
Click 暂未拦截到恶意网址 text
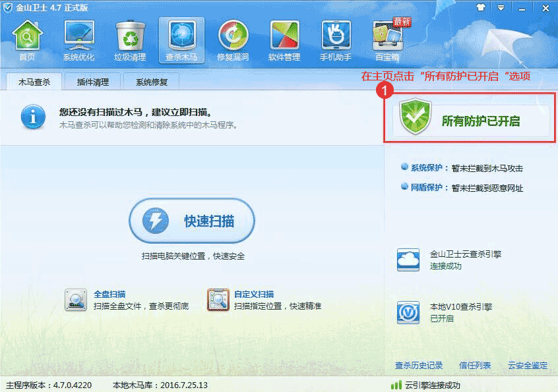(x=487, y=188)
